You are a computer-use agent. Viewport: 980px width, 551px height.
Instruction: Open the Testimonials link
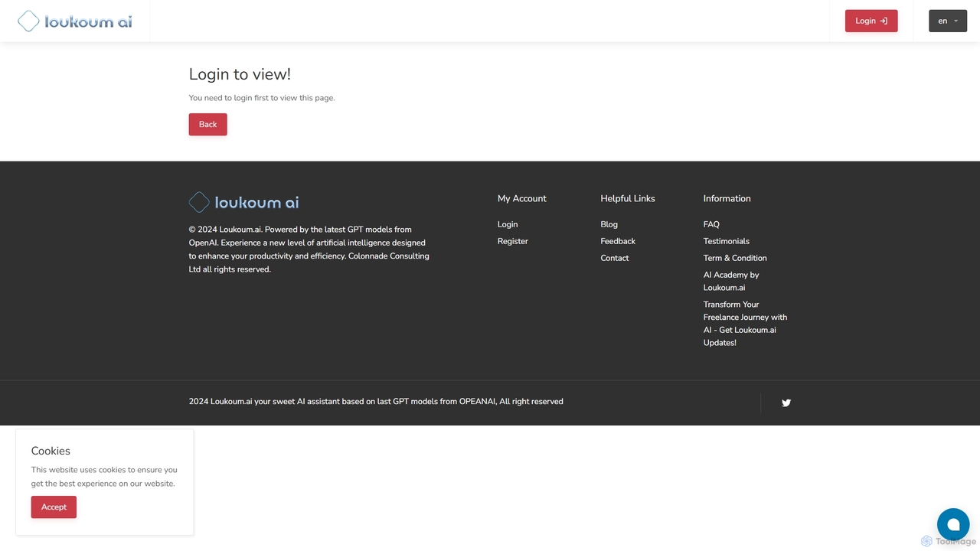point(727,241)
